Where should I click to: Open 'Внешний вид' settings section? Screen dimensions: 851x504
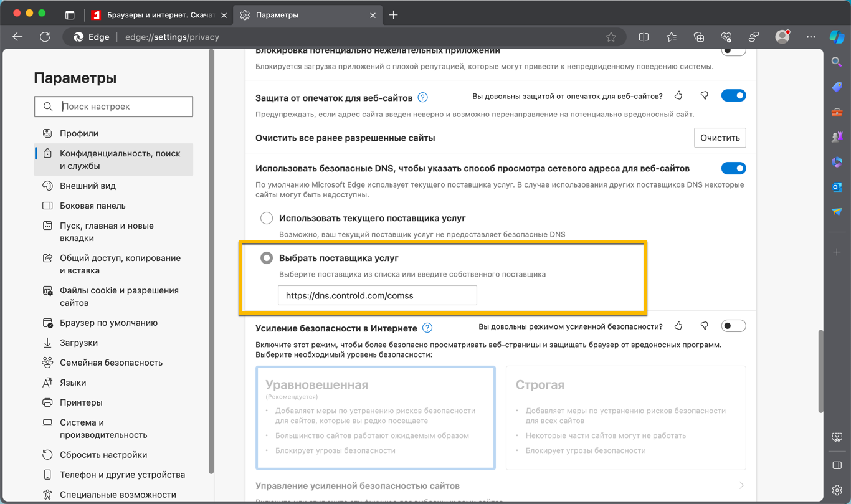88,186
